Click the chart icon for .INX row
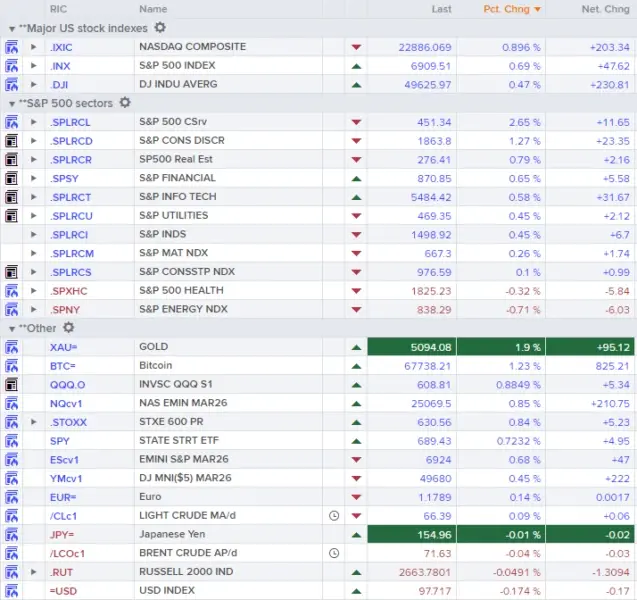 pos(11,66)
